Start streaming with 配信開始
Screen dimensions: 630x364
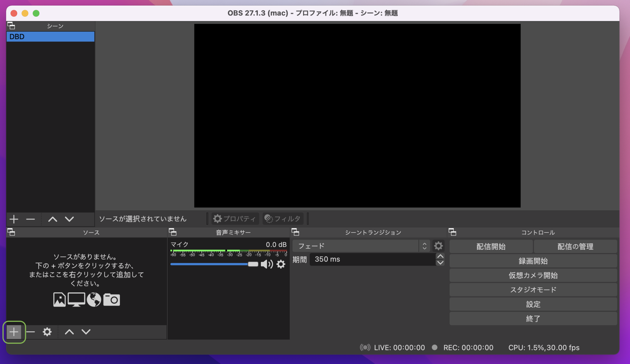click(491, 246)
